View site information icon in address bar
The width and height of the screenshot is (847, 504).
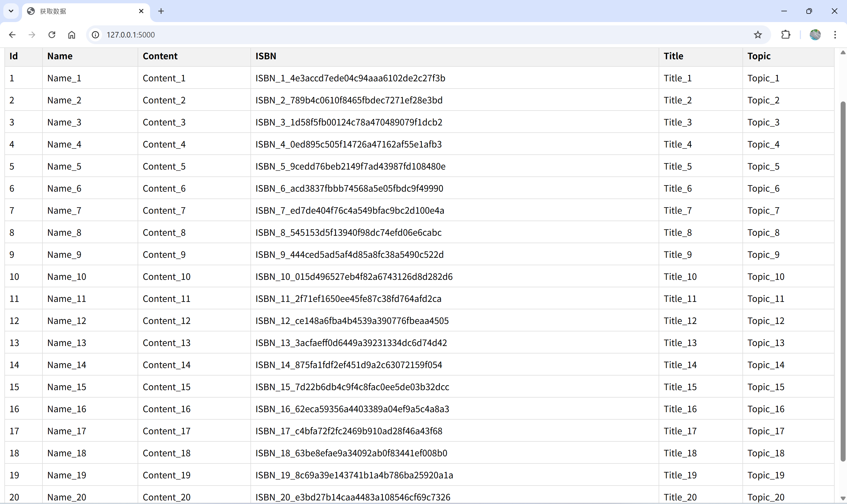tap(96, 35)
